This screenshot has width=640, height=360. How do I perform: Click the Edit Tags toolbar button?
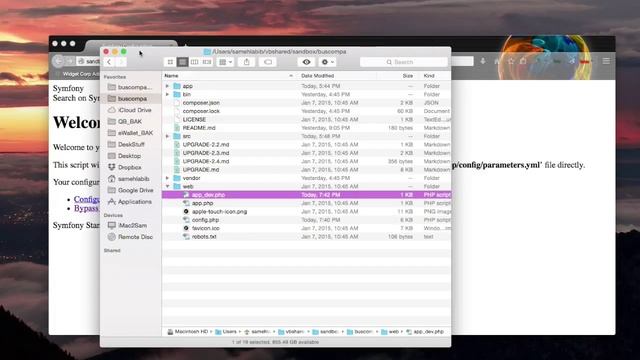268,62
